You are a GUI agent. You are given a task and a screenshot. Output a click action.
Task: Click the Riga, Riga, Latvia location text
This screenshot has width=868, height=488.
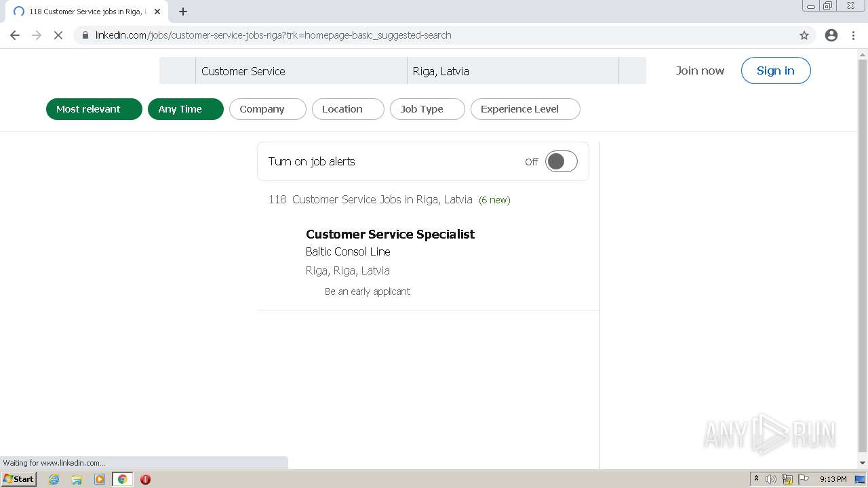click(x=347, y=270)
